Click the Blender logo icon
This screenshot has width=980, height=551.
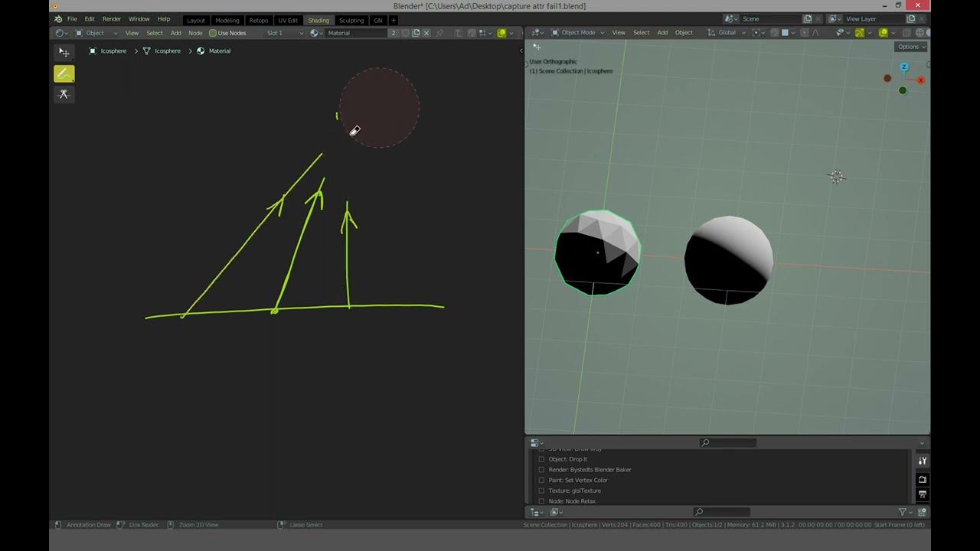point(57,18)
